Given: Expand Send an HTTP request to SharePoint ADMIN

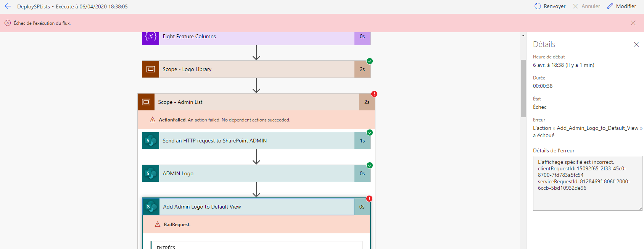Looking at the screenshot, I should [x=256, y=141].
